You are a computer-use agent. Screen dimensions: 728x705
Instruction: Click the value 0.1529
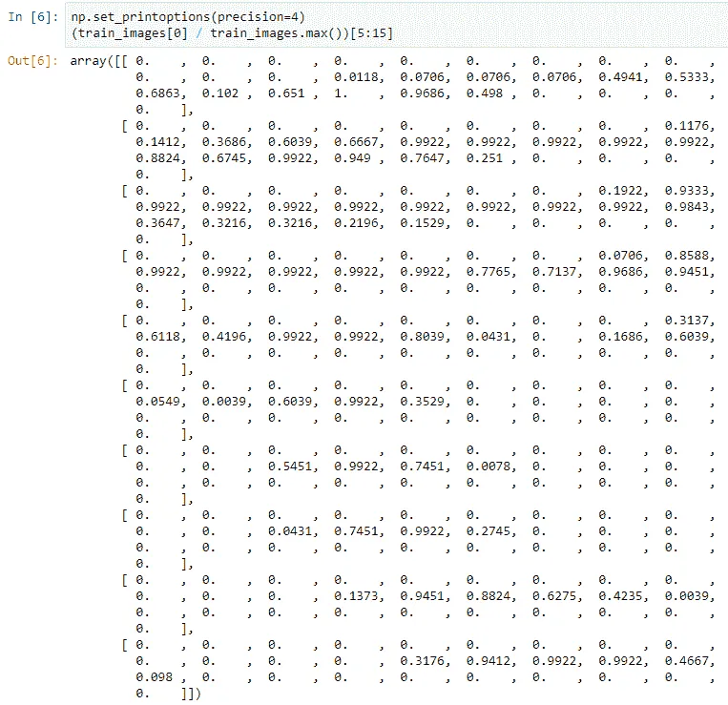(x=422, y=223)
